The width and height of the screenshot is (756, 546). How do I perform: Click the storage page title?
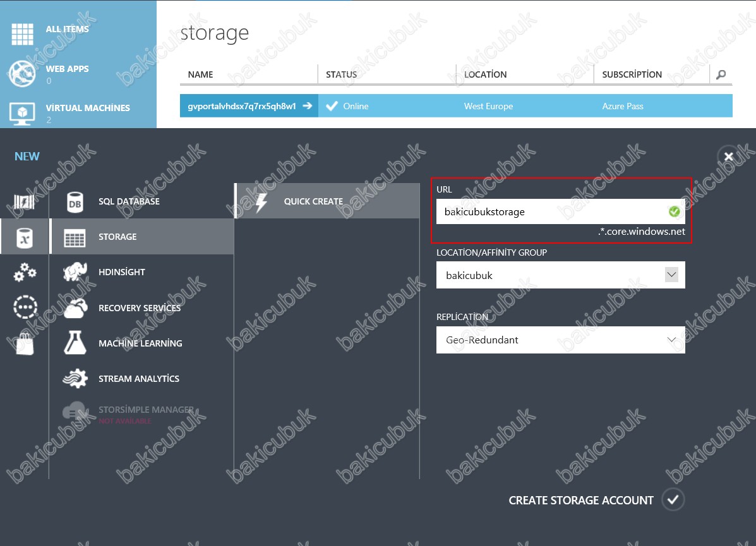(215, 33)
